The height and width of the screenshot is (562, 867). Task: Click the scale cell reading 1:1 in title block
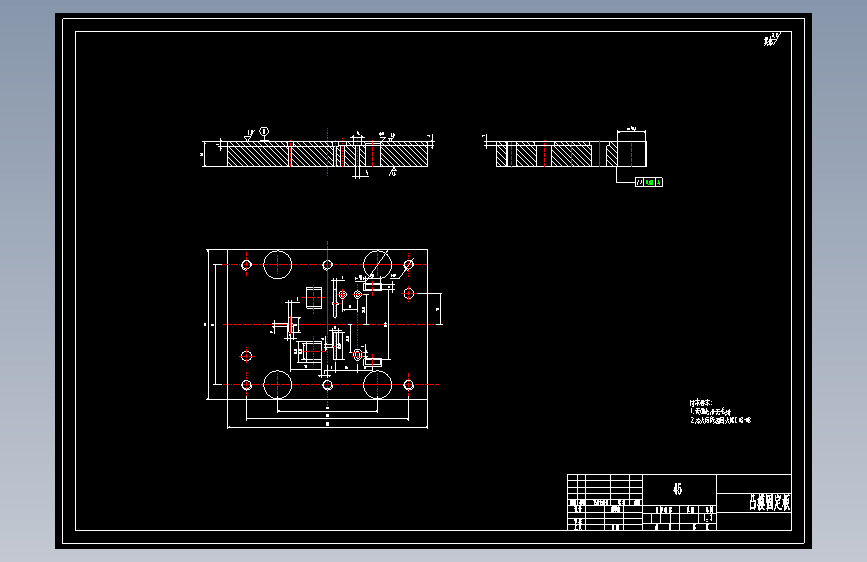pos(708,518)
